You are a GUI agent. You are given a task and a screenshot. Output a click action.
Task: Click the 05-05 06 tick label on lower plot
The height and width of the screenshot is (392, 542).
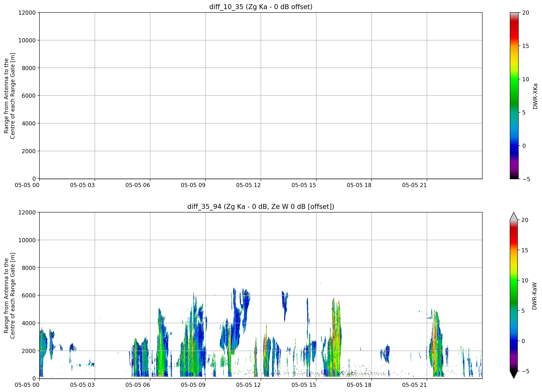point(138,385)
